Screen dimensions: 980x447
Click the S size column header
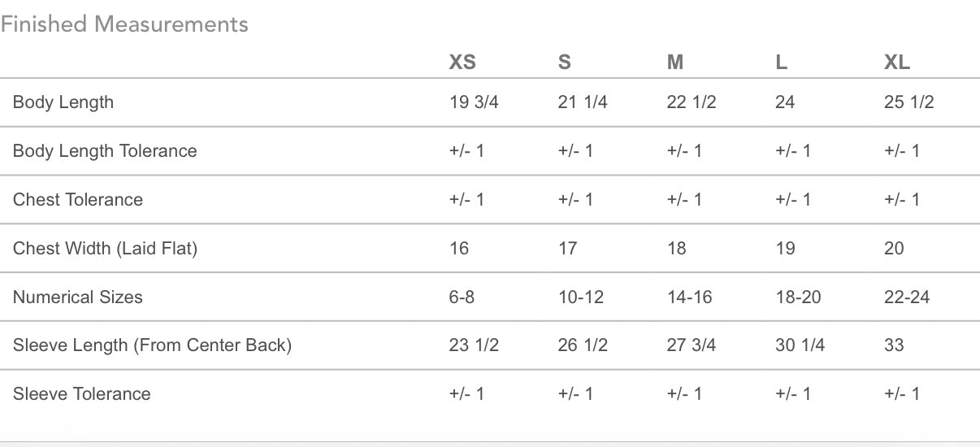565,63
